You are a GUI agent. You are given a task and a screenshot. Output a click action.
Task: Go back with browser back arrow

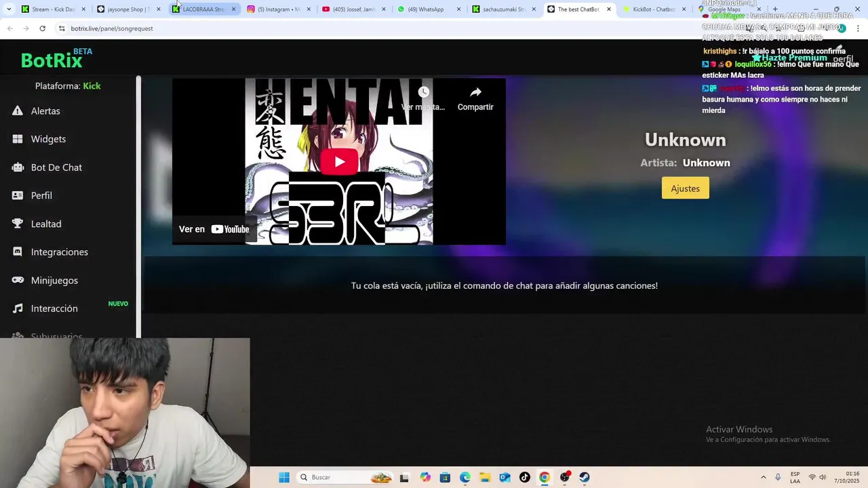[9, 28]
